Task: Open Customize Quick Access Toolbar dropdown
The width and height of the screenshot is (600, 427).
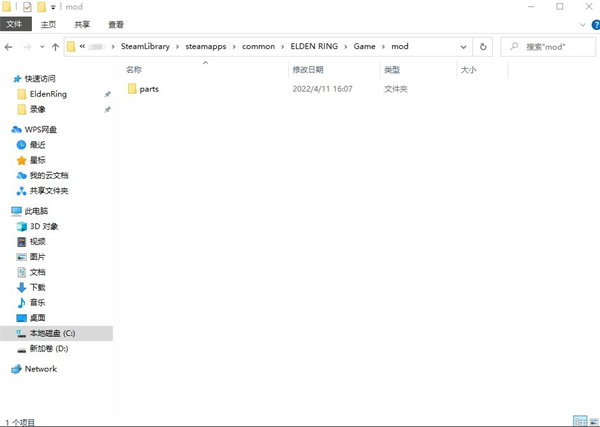Action: [x=53, y=7]
